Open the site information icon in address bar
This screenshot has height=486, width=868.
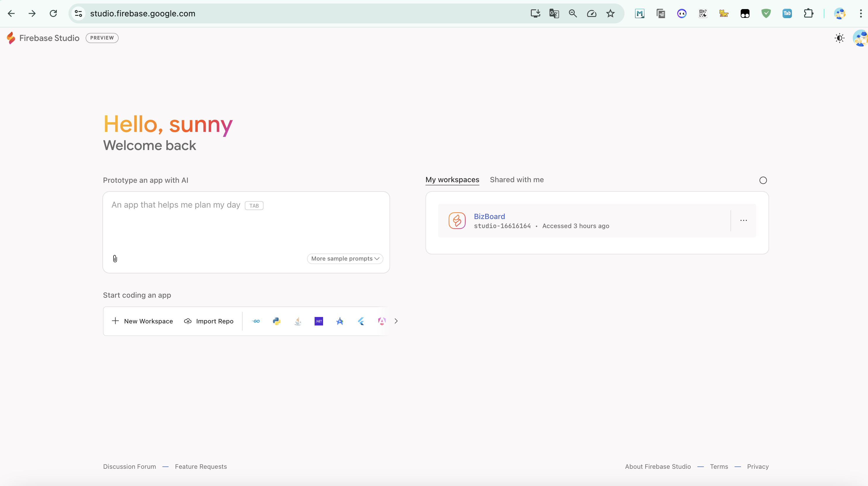[78, 13]
